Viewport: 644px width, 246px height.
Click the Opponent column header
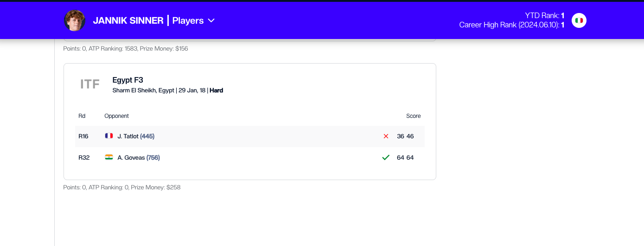pos(116,116)
